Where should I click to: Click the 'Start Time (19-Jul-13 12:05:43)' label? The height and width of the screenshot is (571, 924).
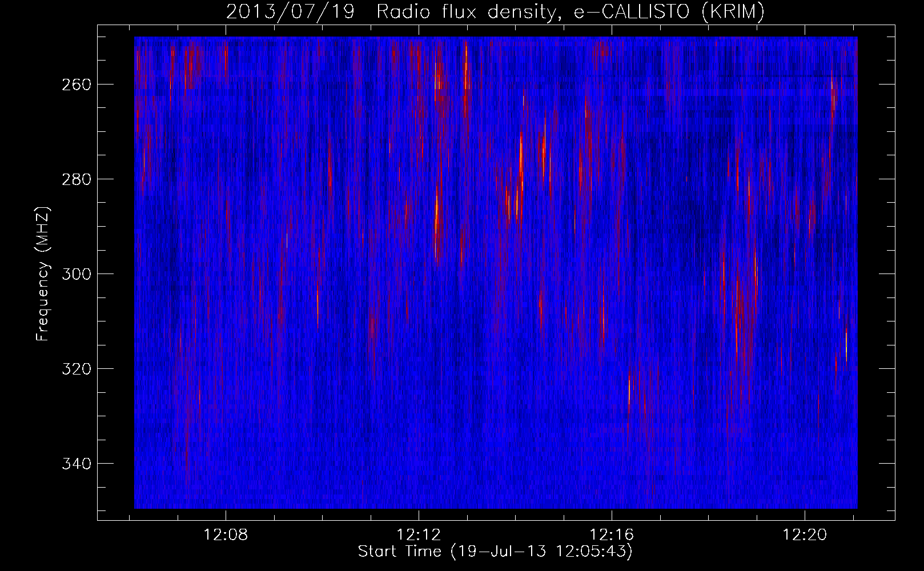coord(495,552)
